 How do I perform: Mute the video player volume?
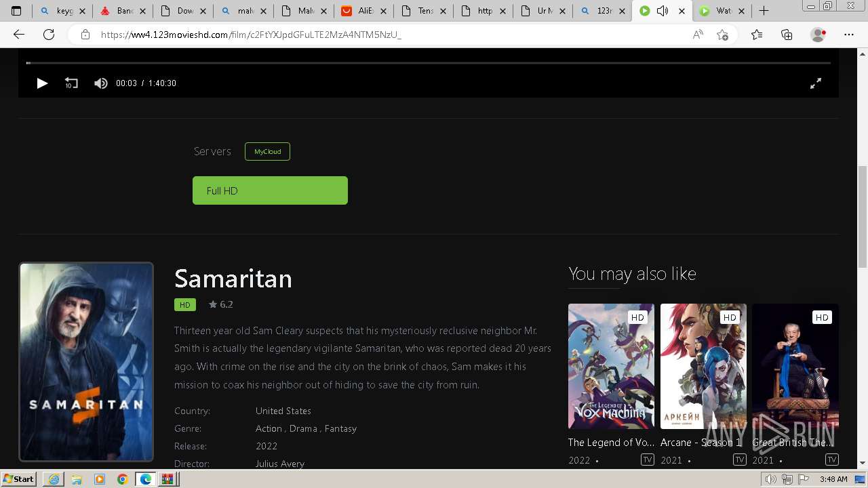(x=101, y=83)
